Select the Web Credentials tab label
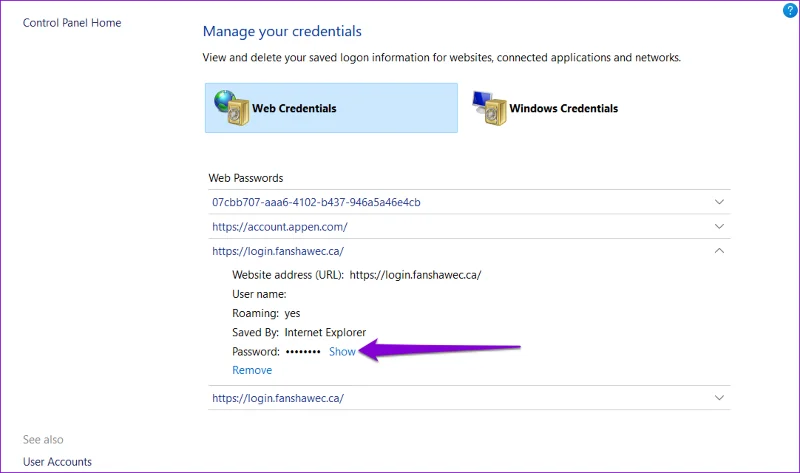 tap(294, 108)
